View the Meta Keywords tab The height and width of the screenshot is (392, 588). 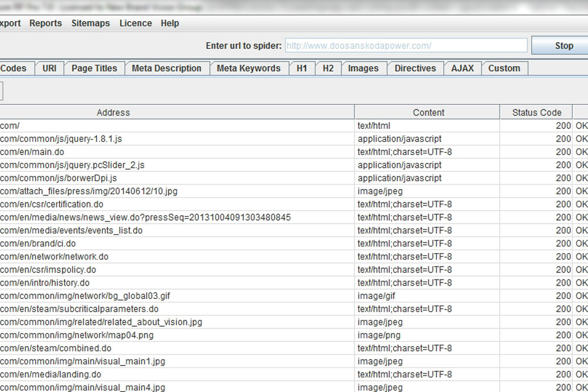249,68
